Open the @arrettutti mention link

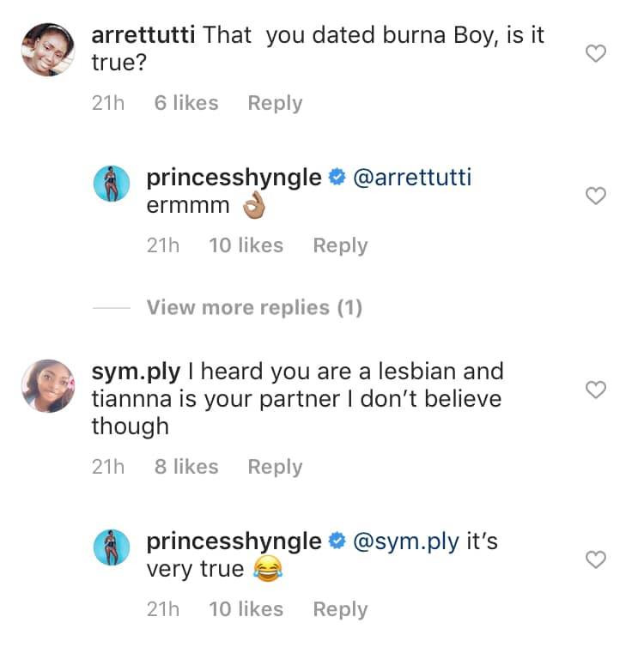(412, 178)
